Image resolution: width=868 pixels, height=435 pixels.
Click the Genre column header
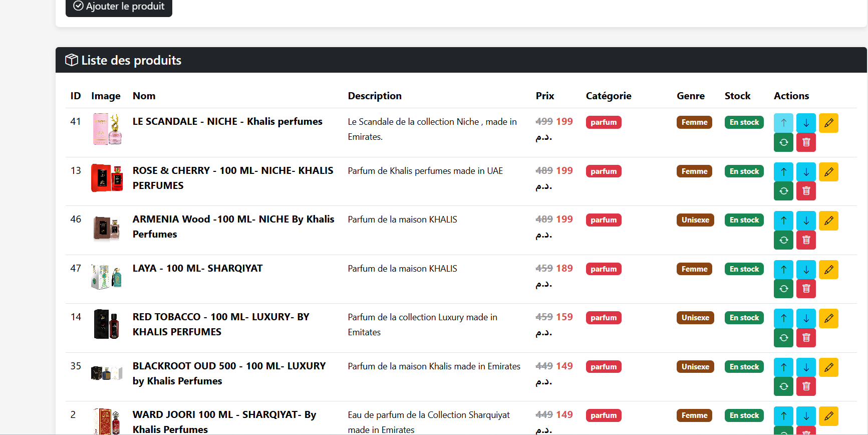691,96
